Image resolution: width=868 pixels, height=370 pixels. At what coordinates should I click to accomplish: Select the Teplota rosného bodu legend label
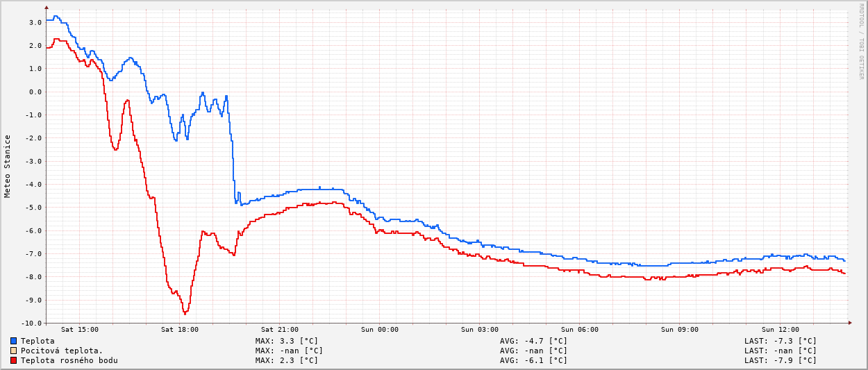pyautogui.click(x=69, y=360)
